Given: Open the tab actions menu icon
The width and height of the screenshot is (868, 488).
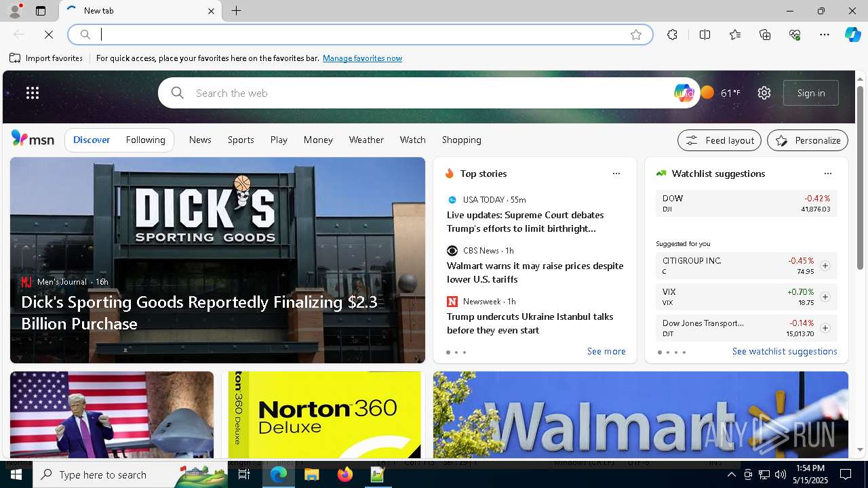Looking at the screenshot, I should [x=41, y=11].
